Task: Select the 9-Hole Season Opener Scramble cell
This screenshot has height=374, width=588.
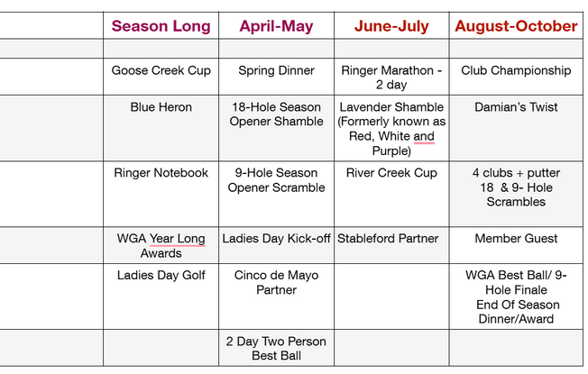Action: point(276,180)
